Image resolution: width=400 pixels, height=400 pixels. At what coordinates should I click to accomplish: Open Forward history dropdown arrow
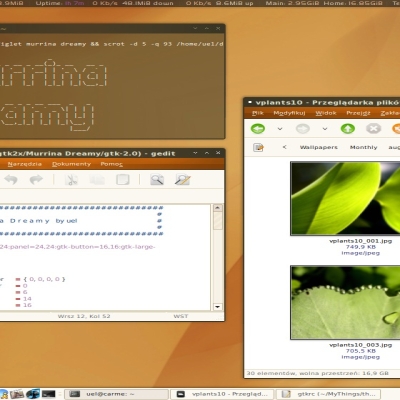coord(325,129)
